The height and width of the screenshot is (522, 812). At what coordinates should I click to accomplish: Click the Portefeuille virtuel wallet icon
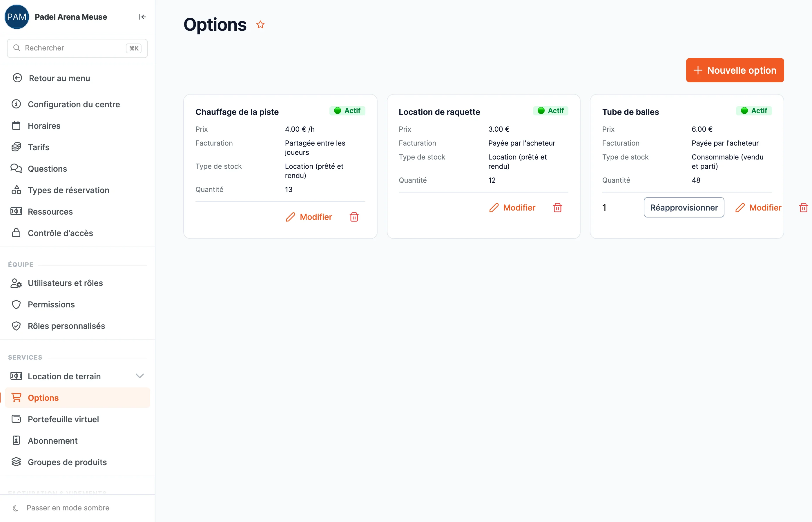(x=16, y=419)
